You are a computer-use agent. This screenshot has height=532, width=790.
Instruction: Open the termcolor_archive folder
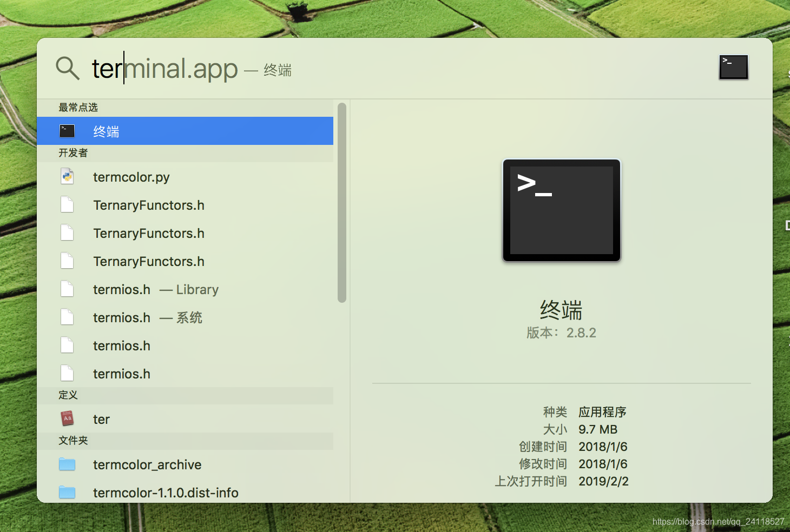tap(185, 464)
